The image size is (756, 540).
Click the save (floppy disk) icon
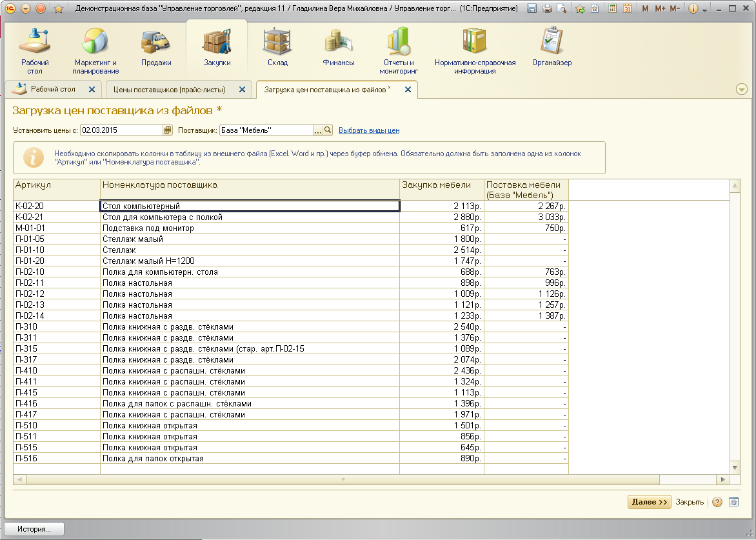(532, 8)
